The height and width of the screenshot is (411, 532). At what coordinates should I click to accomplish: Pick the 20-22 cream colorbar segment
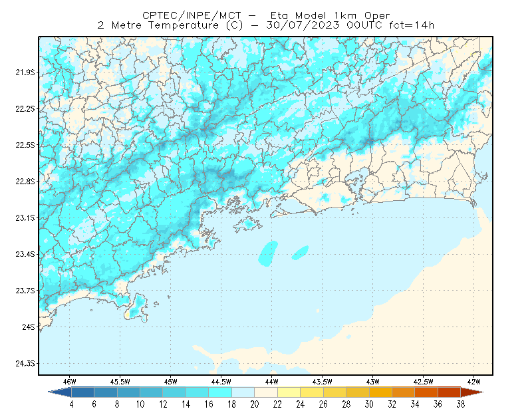tap(266, 392)
